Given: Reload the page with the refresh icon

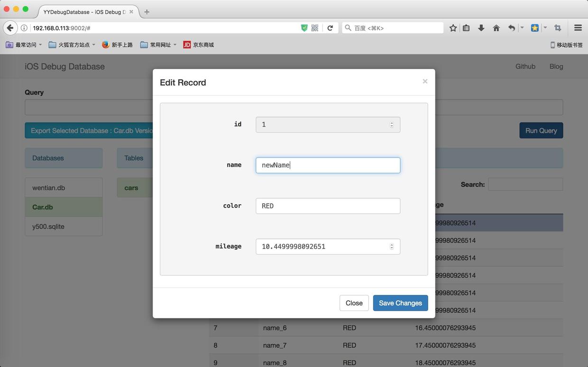Looking at the screenshot, I should 330,28.
